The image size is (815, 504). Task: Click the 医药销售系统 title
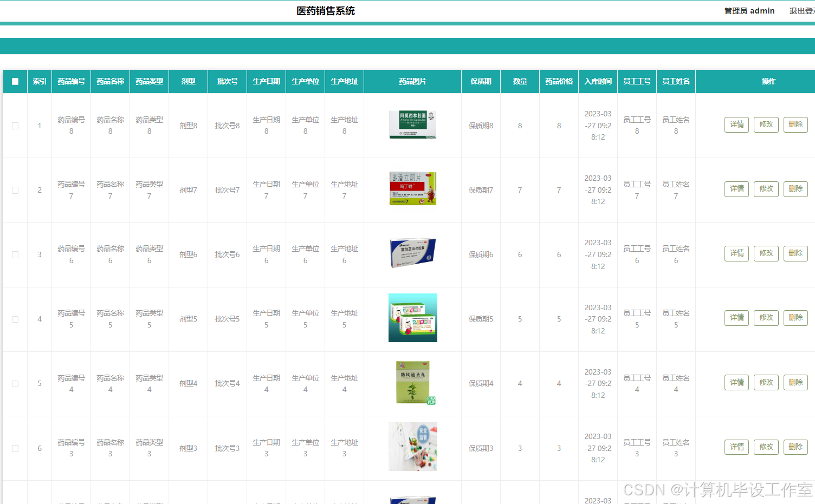tap(326, 11)
